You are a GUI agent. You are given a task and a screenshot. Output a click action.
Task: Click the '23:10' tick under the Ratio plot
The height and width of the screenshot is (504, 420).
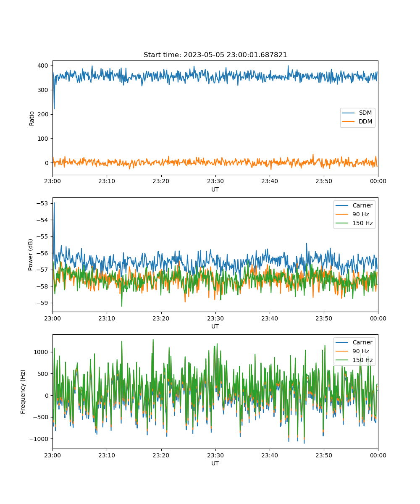click(107, 181)
